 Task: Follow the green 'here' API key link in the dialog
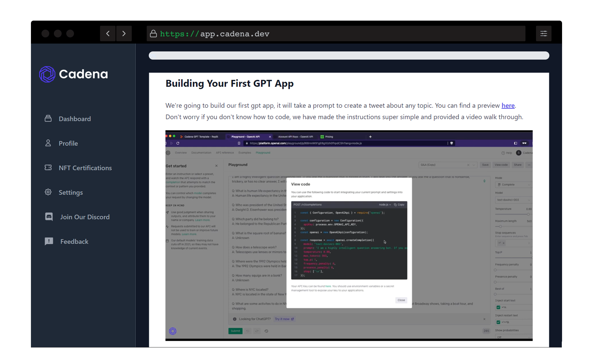coord(328,286)
